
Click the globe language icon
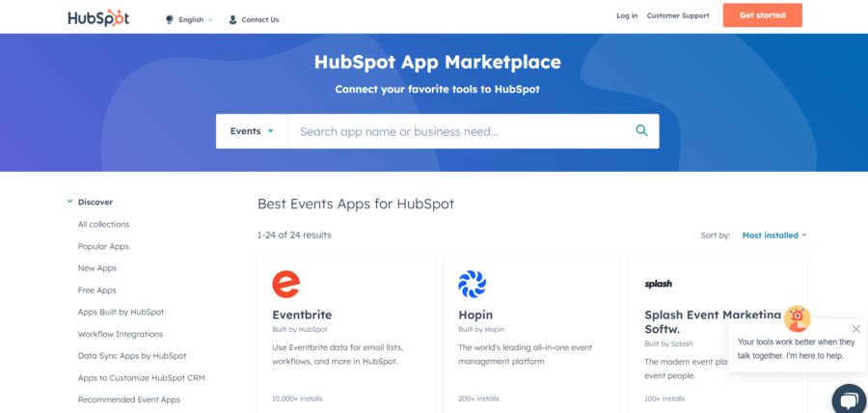pos(170,19)
